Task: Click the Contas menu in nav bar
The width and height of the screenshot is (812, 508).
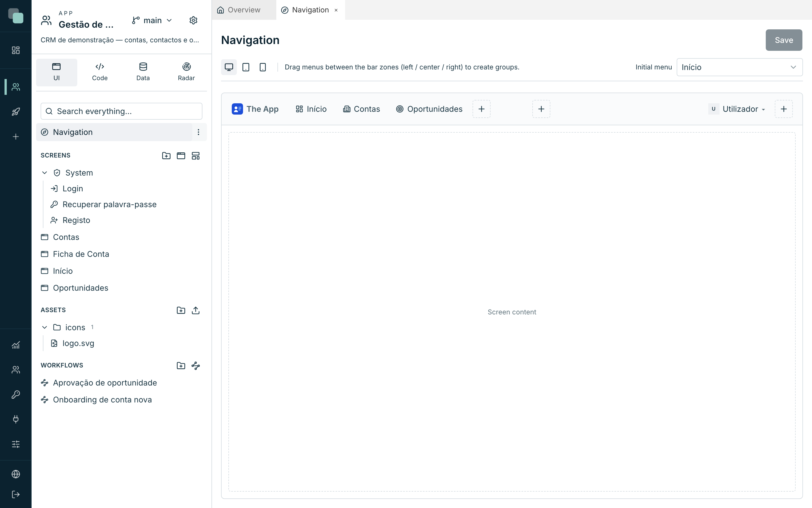Action: 361,109
